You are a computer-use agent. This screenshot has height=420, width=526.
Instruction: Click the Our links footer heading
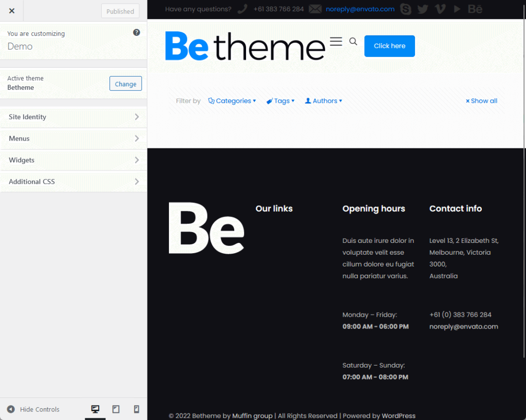point(274,208)
